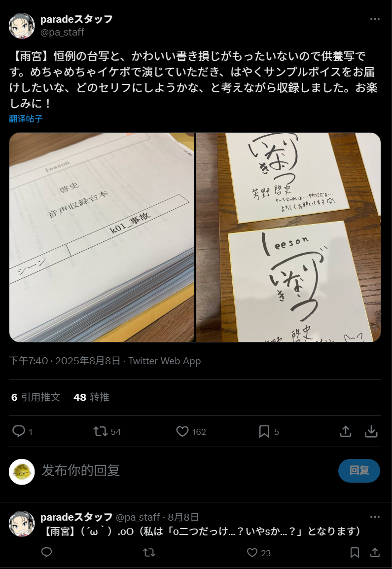Open paradeスタッフ profile avatar at top
This screenshot has height=569, width=392.
point(22,26)
